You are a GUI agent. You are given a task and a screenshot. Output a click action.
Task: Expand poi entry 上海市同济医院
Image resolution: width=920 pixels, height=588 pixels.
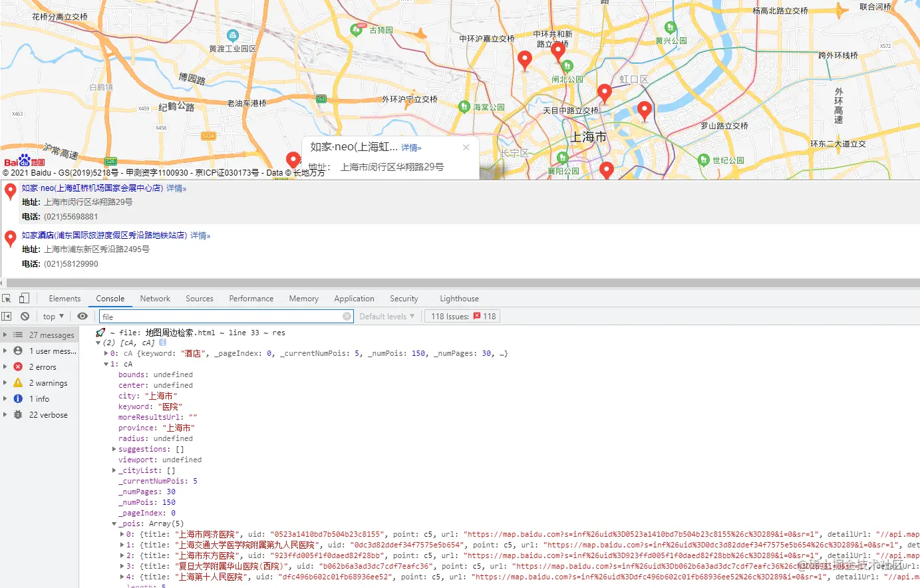coord(122,535)
